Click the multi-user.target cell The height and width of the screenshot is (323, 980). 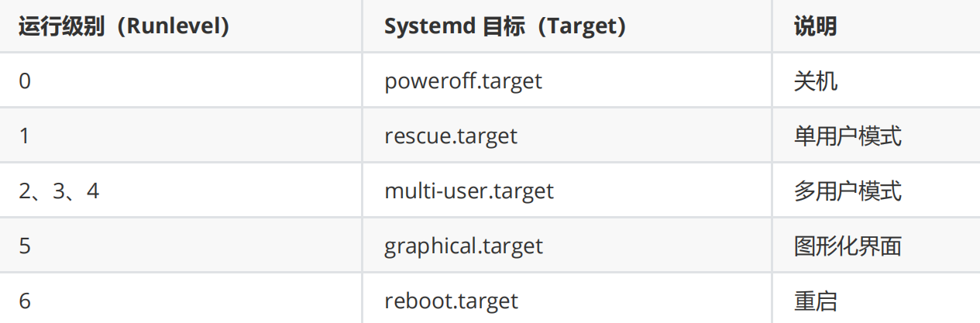pos(469,191)
